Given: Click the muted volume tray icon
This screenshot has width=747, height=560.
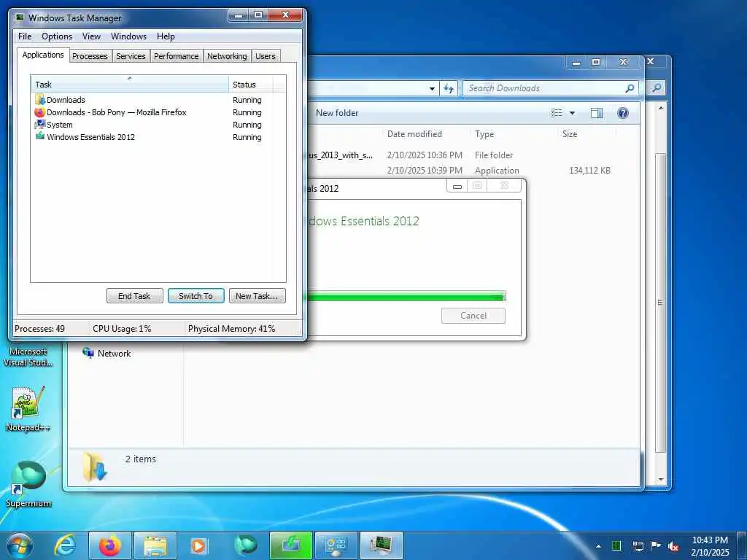Looking at the screenshot, I should (673, 546).
